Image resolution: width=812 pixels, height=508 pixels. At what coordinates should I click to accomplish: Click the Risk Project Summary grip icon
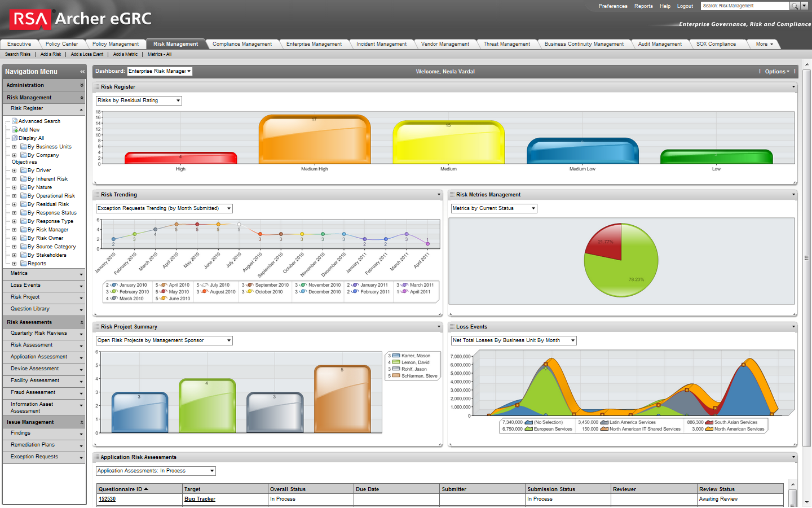pos(97,327)
